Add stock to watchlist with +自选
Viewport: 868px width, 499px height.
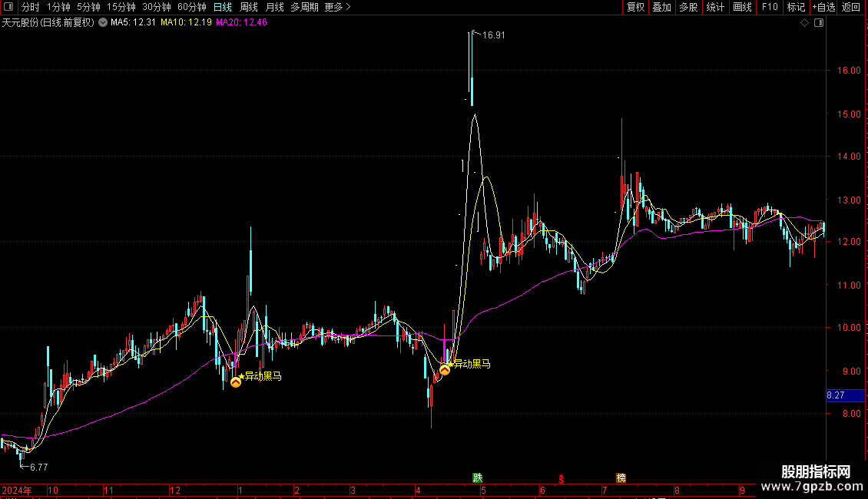823,7
